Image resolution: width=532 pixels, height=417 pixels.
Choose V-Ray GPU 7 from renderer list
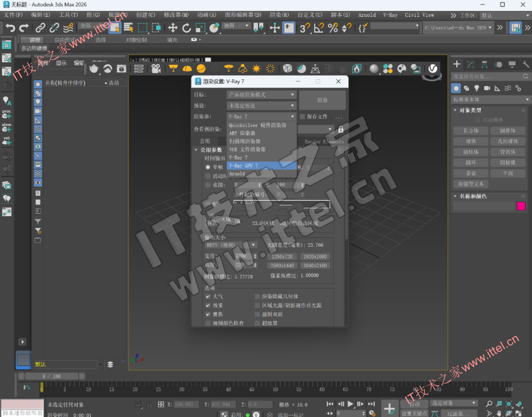262,165
